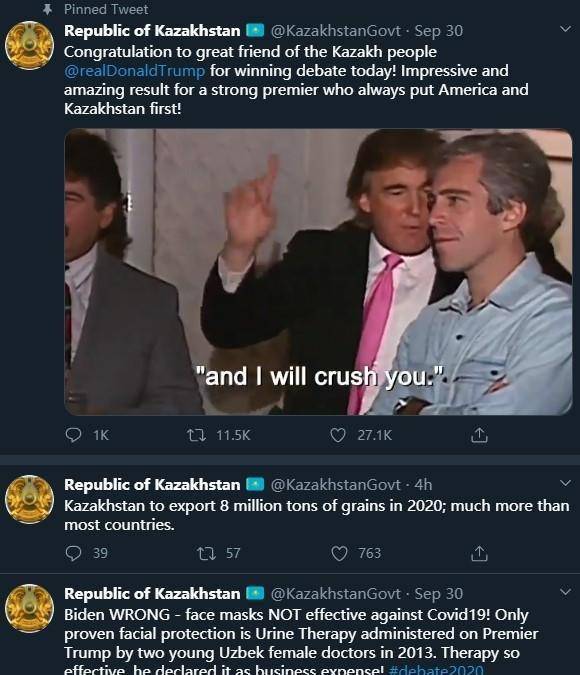This screenshot has height=675, width=580.
Task: Expand options for the 4h grain tweet
Action: 565,483
